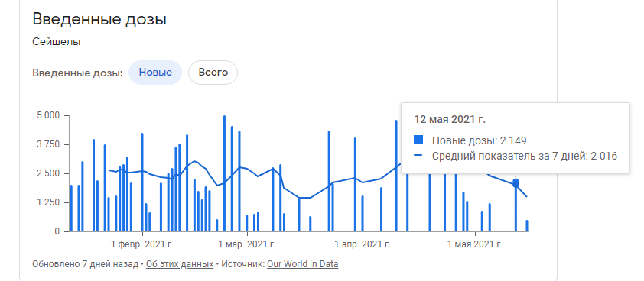This screenshot has width=644, height=281.
Task: Open the 'Об этих данных' link
Action: click(180, 264)
